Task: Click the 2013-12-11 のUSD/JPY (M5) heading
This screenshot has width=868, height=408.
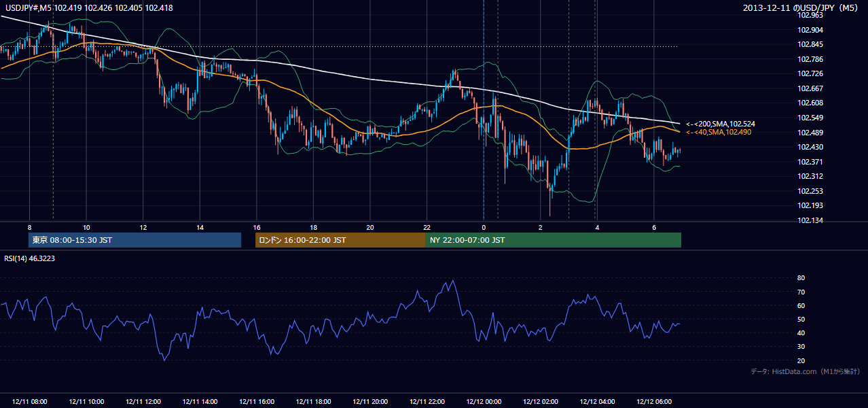Action: coord(801,8)
